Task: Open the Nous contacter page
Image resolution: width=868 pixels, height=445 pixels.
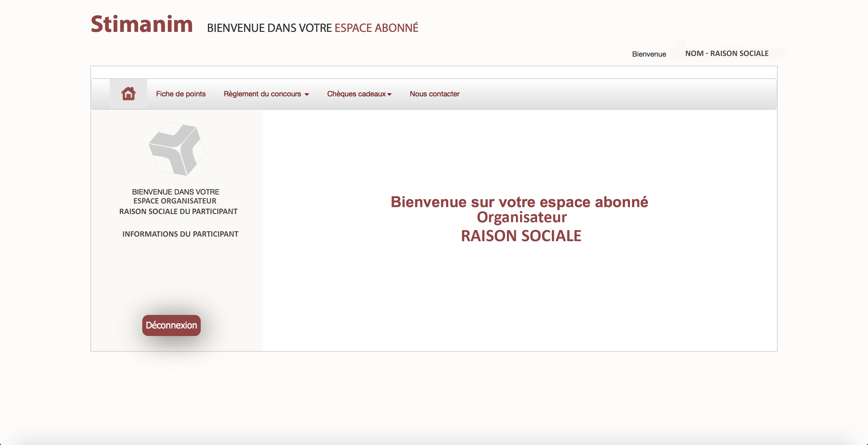Action: coord(434,94)
